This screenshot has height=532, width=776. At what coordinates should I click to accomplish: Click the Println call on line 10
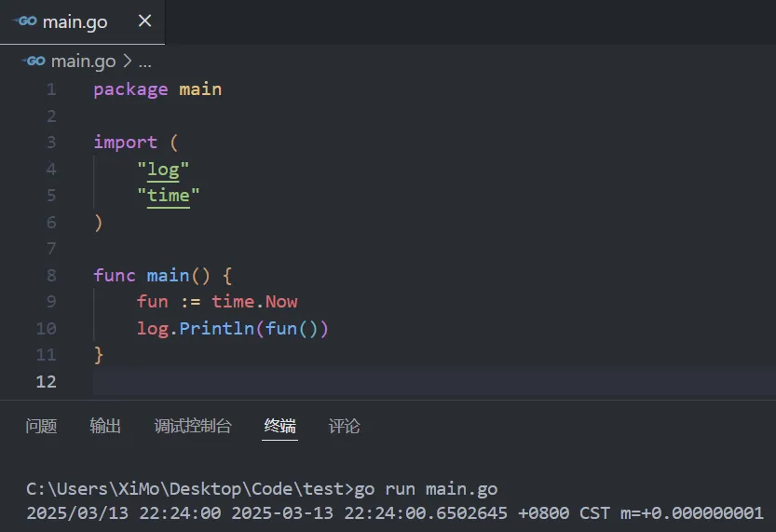tap(218, 328)
